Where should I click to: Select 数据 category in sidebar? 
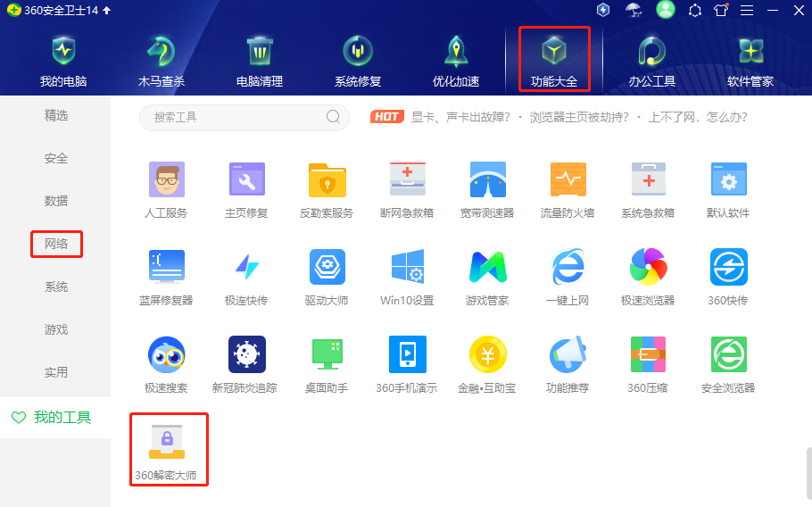[56, 201]
